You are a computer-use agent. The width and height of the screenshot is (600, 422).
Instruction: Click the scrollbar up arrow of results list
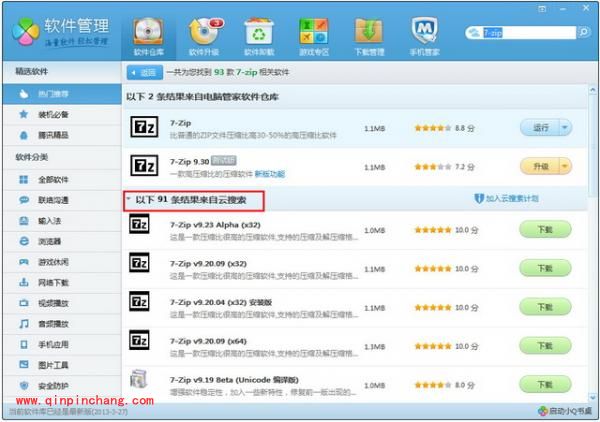pyautogui.click(x=592, y=90)
